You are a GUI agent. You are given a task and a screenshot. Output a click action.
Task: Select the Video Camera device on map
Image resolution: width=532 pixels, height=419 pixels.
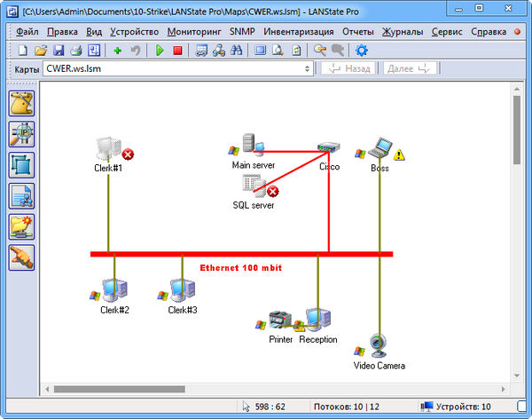click(379, 346)
